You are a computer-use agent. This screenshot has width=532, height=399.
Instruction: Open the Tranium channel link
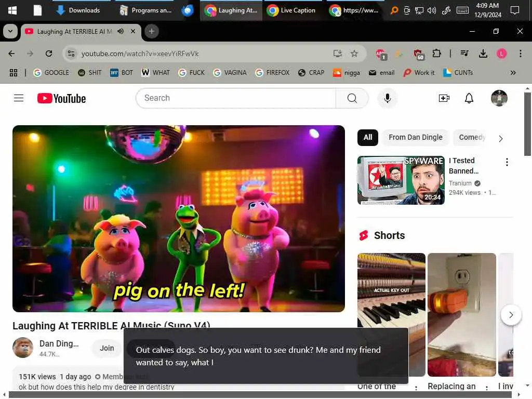click(460, 183)
